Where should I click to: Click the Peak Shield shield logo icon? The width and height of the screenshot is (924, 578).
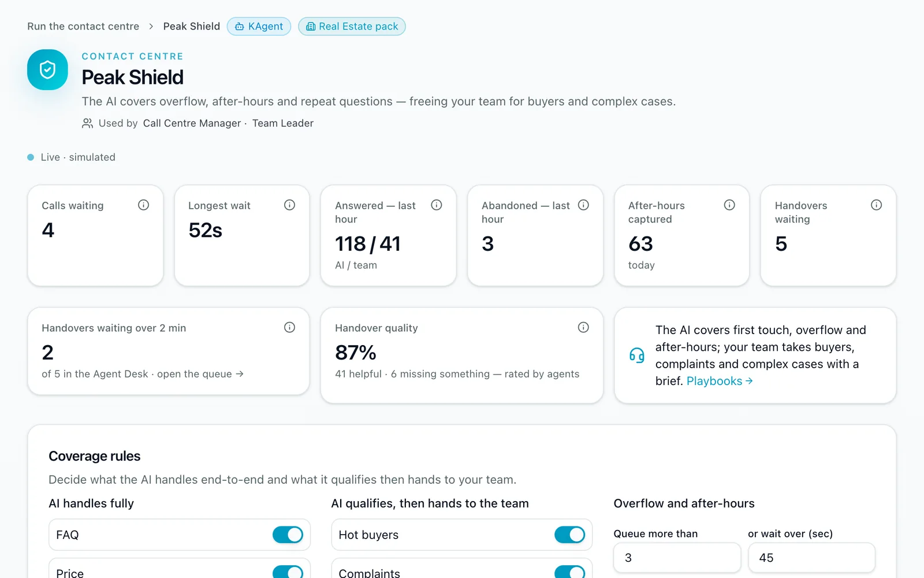[x=47, y=70]
